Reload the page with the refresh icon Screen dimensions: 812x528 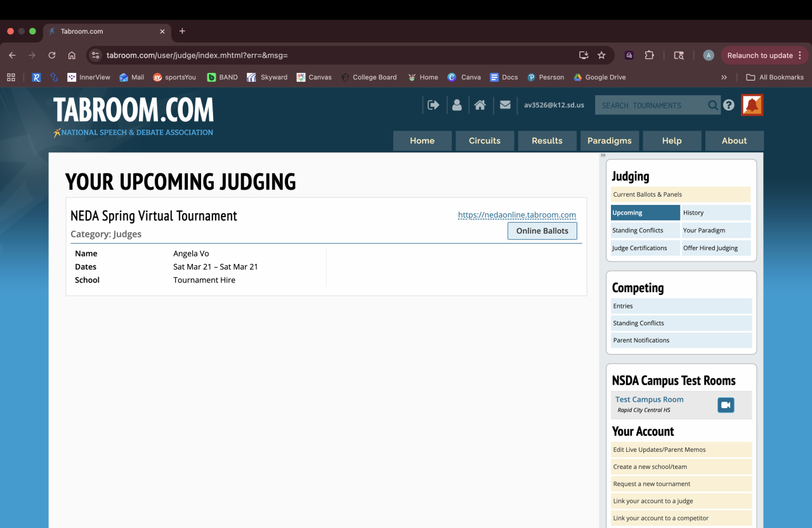click(52, 55)
